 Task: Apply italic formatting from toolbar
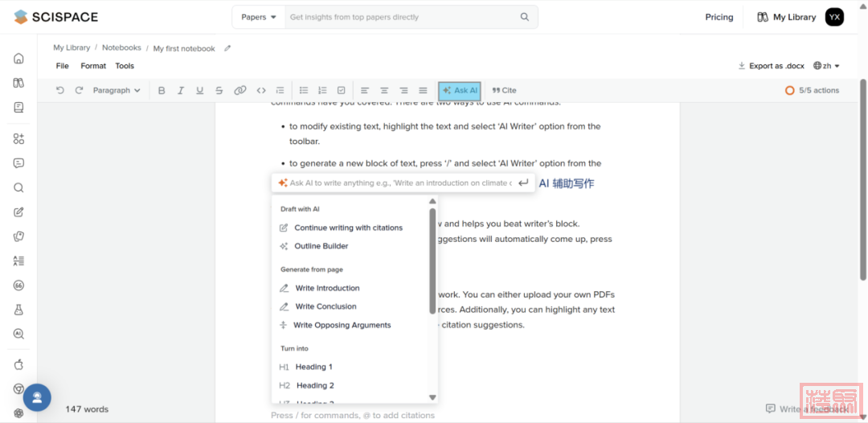(181, 91)
